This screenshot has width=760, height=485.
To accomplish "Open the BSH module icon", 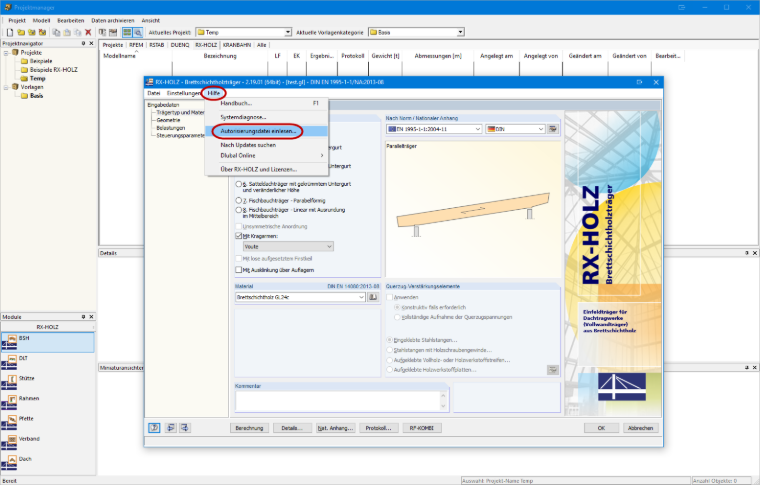I will pyautogui.click(x=10, y=342).
